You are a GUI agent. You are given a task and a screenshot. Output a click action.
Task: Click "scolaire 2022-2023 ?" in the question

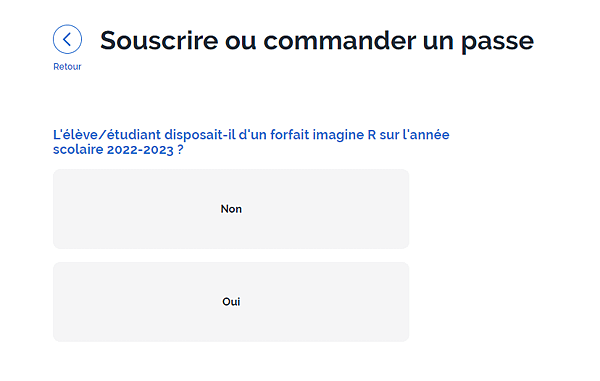(118, 150)
